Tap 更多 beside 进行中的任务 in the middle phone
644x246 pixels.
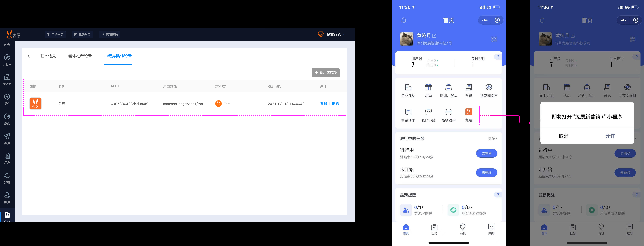coord(492,138)
